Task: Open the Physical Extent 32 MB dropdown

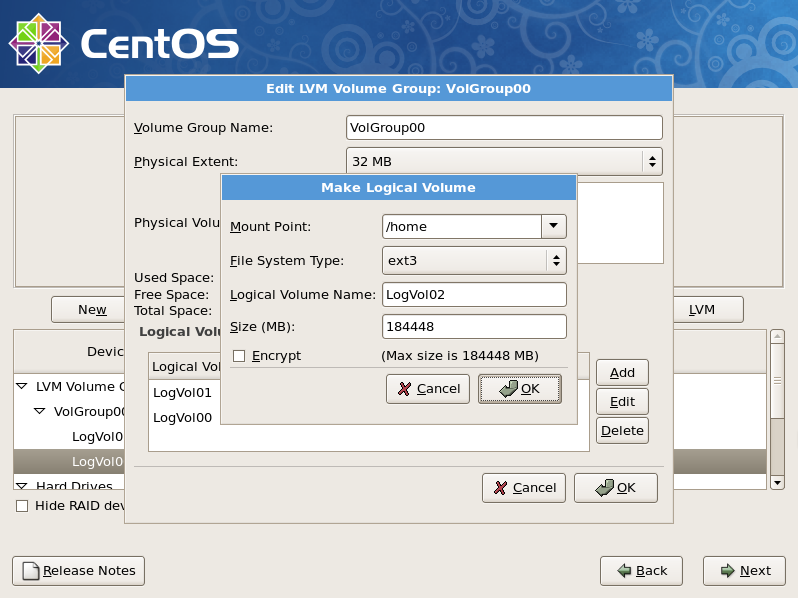Action: 504,161
